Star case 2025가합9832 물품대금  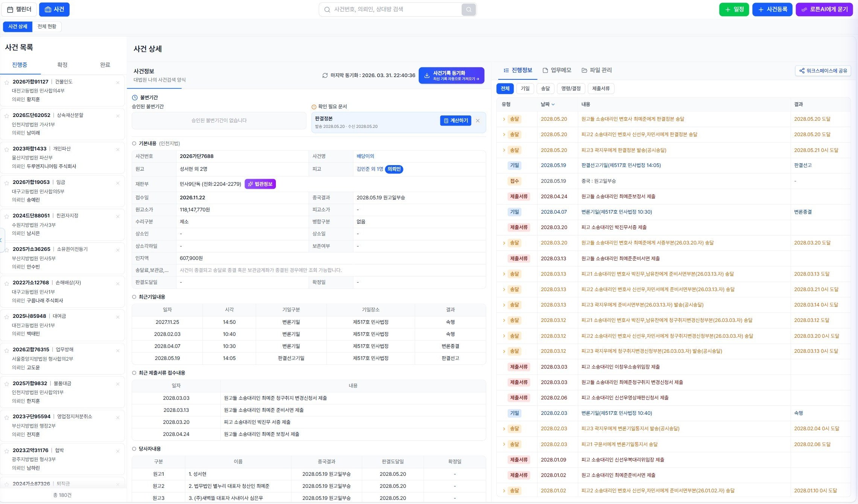click(x=6, y=384)
